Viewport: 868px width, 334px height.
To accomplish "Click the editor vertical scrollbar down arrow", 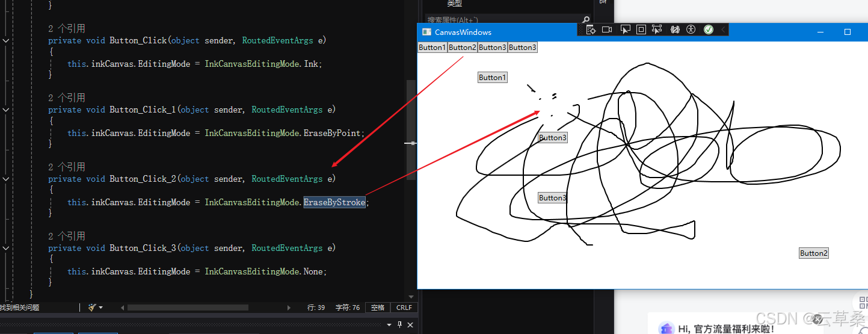I will (x=411, y=297).
